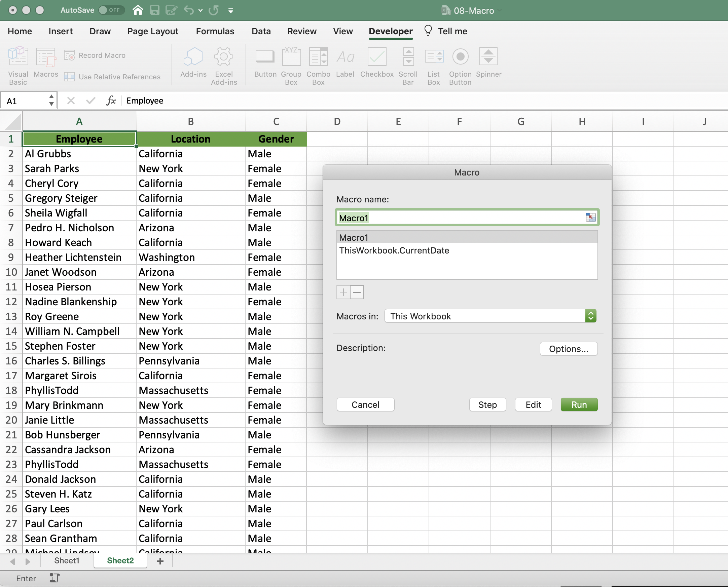Click the minus button to delete macro
Screen dimensions: 728x587
tap(357, 292)
